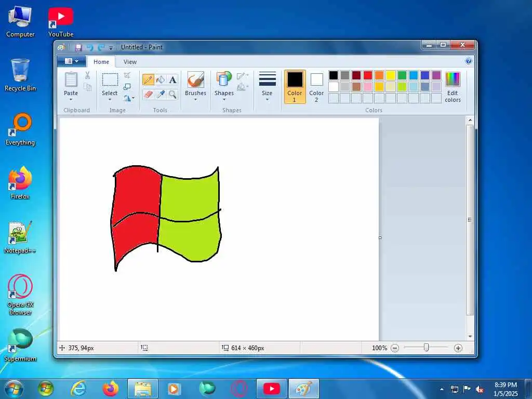Image resolution: width=532 pixels, height=399 pixels.
Task: Click the vertical scrollbar up arrow
Action: (x=470, y=120)
